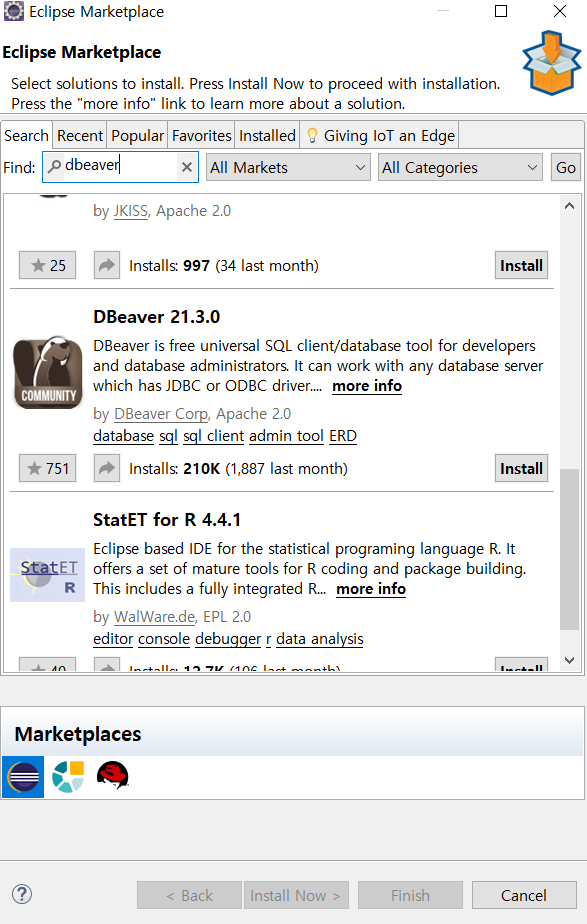Screen dimensions: 587x924
Task: Open the DBeaver Corp author link
Action: [161, 414]
